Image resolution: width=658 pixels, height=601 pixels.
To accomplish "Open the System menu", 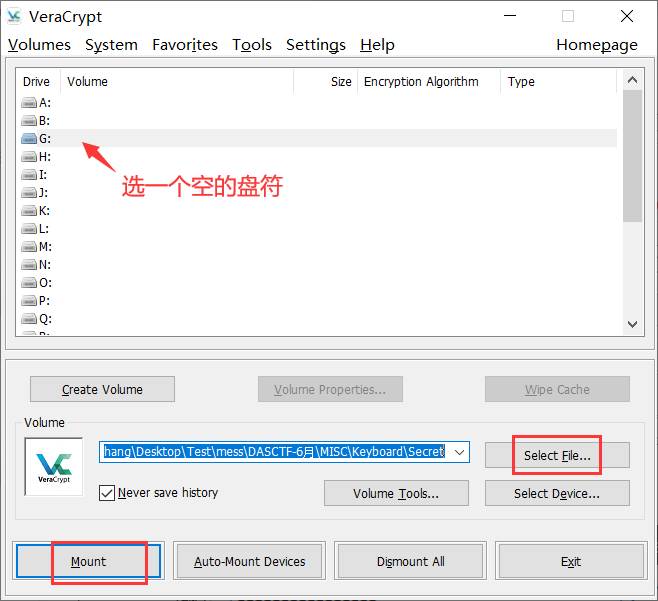I will click(111, 45).
